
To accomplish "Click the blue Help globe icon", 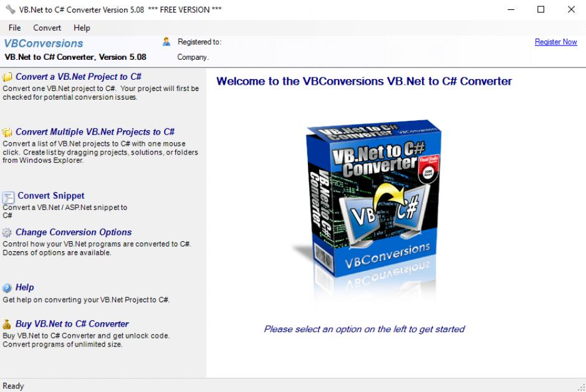I will pos(7,288).
